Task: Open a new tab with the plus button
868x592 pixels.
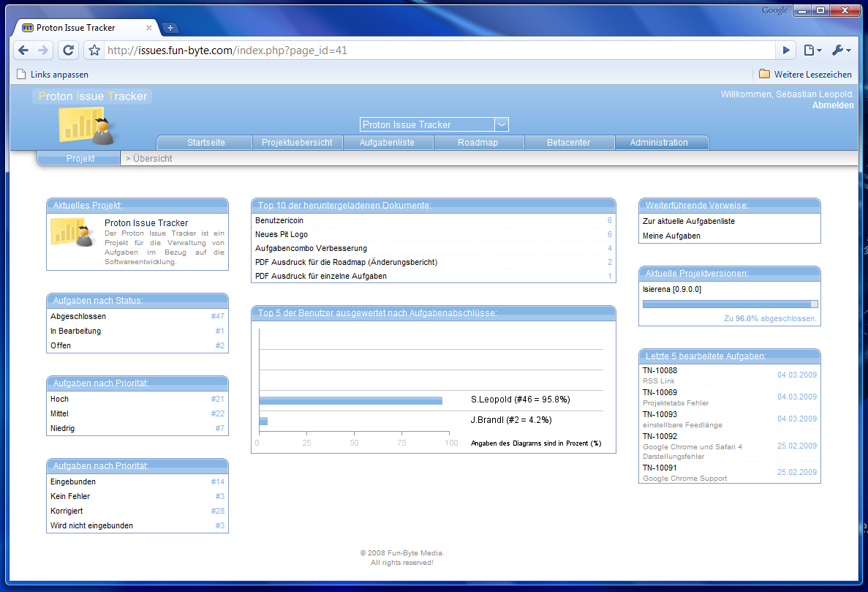Action: [170, 28]
